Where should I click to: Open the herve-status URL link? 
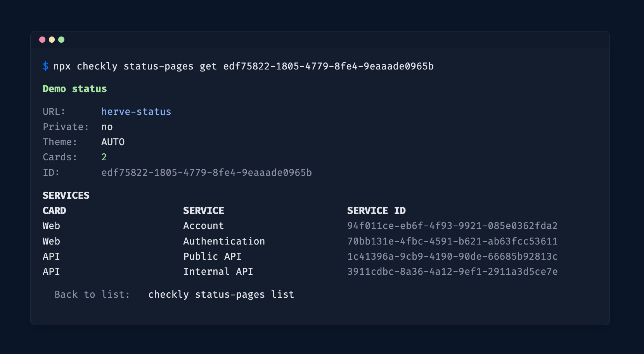(136, 111)
